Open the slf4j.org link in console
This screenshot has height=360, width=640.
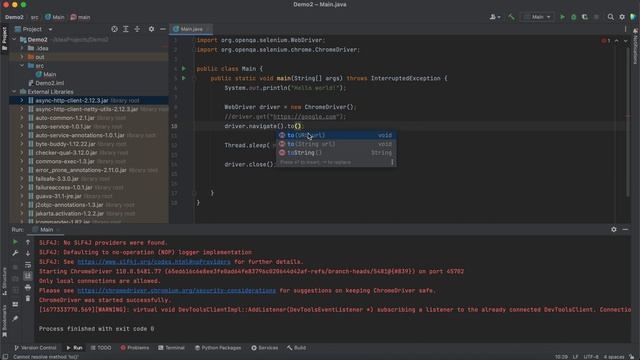tap(154, 262)
